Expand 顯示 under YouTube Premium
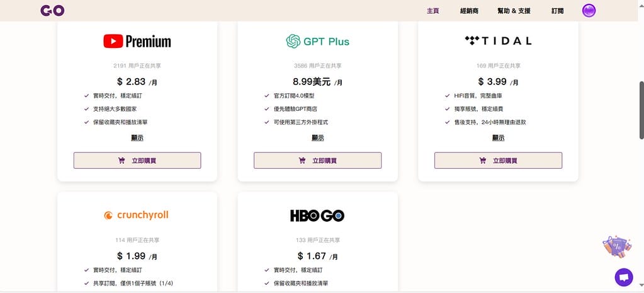The image size is (644, 293). pos(137,138)
